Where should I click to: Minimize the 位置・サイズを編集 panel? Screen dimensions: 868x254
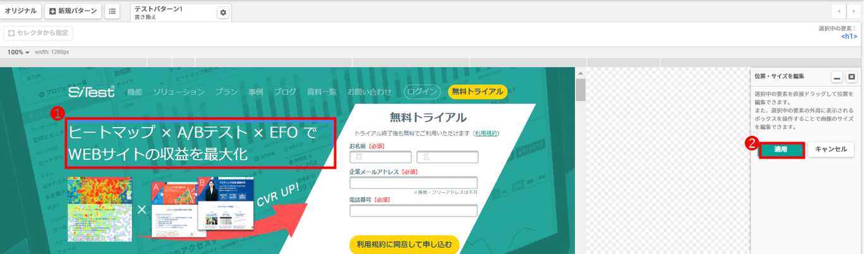(x=837, y=77)
